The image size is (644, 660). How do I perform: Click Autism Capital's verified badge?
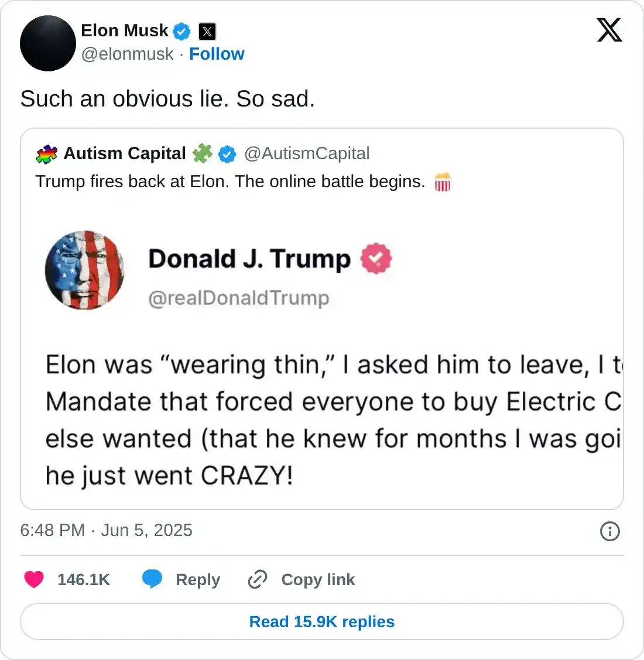click(x=227, y=154)
